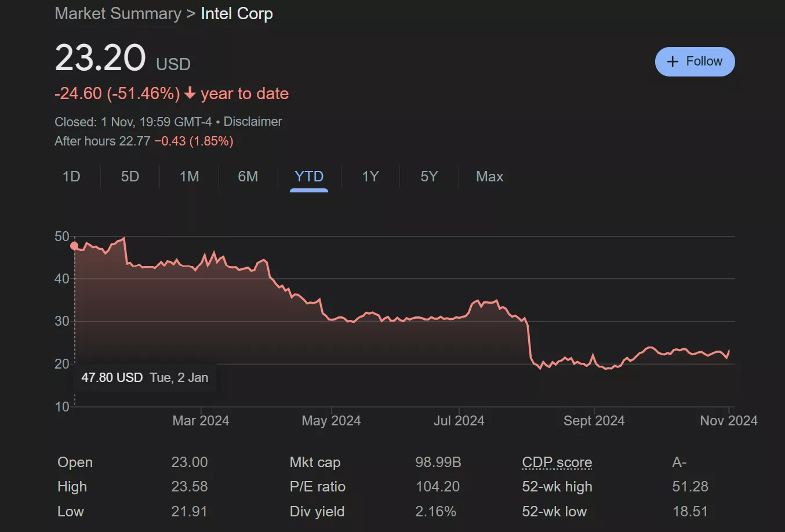Click the Mkt cap value 98.99B
This screenshot has width=785, height=532.
tap(438, 462)
